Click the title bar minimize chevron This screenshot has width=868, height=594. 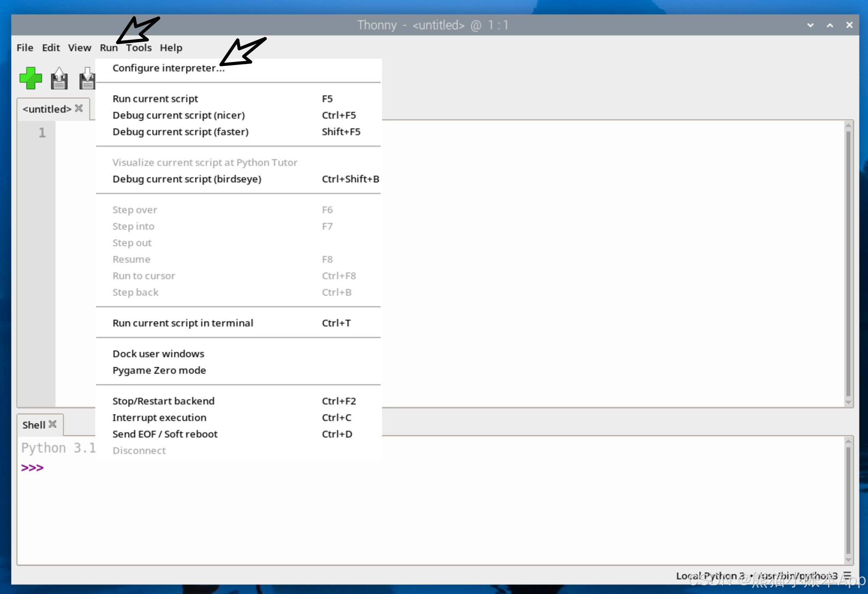click(810, 25)
